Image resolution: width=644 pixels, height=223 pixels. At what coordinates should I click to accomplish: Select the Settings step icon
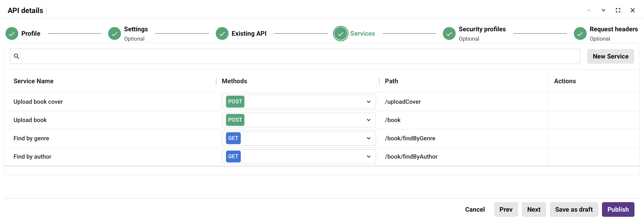(x=115, y=33)
